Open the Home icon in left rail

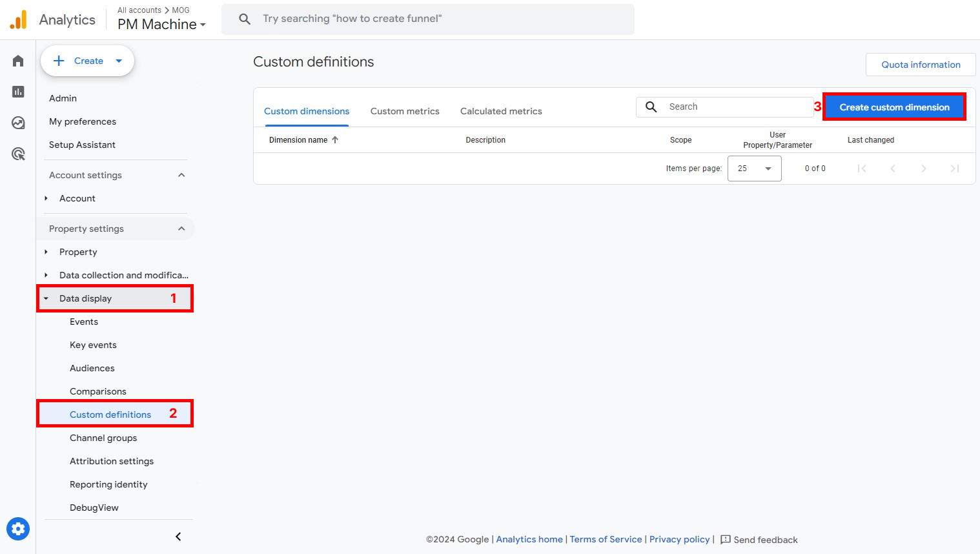click(18, 61)
